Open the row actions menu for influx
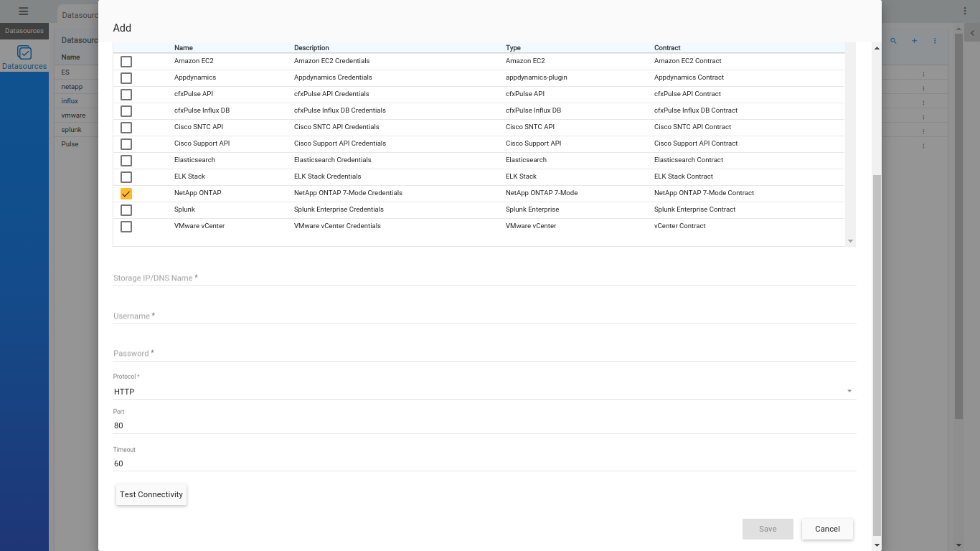The height and width of the screenshot is (551, 980). click(x=923, y=103)
